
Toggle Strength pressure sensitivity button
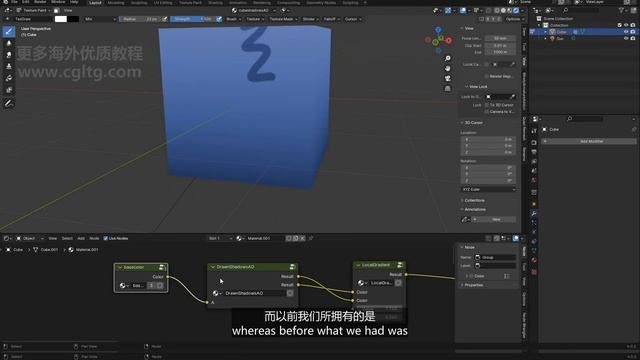(x=219, y=19)
